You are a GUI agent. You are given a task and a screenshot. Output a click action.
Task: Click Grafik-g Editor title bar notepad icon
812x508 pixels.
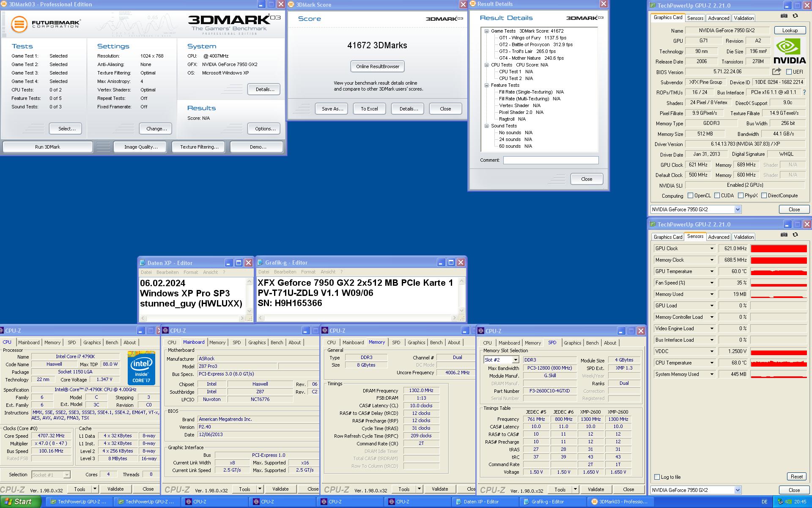tap(260, 263)
